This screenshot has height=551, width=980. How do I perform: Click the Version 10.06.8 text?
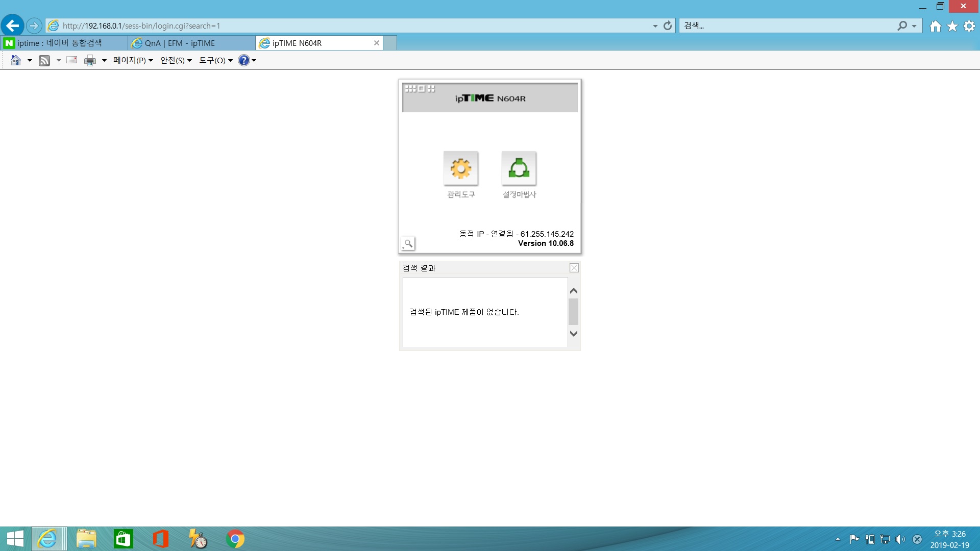[x=546, y=243]
